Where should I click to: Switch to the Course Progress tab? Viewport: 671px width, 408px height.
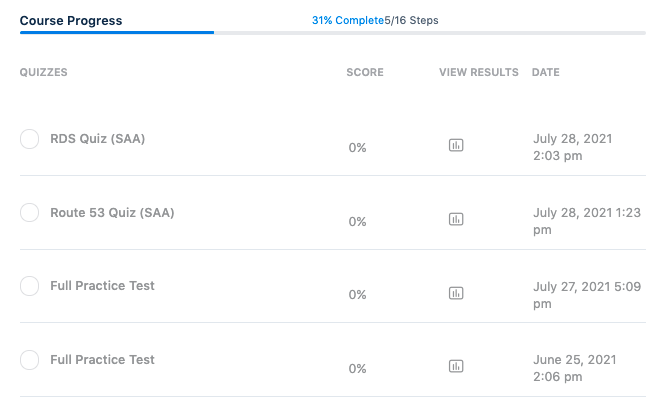(71, 20)
